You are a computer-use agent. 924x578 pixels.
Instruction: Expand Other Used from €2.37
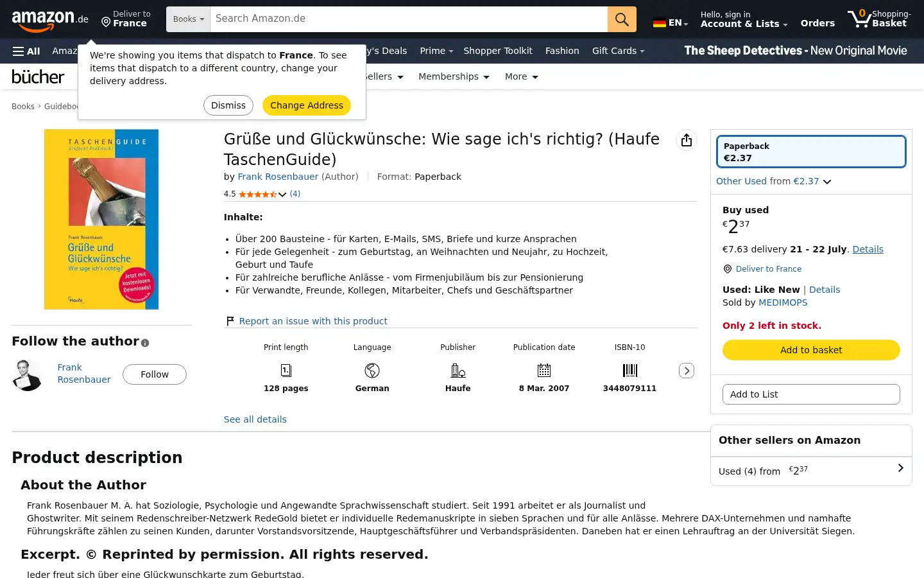(773, 181)
